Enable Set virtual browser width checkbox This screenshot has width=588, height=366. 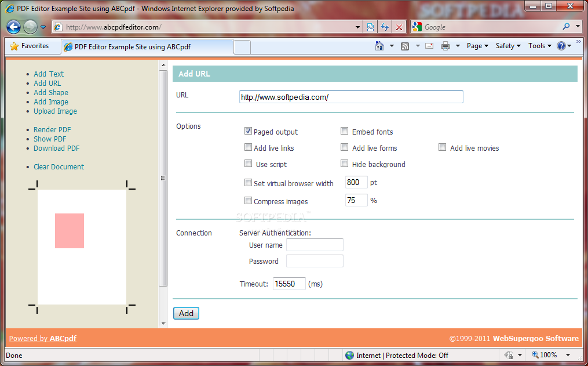pyautogui.click(x=248, y=183)
